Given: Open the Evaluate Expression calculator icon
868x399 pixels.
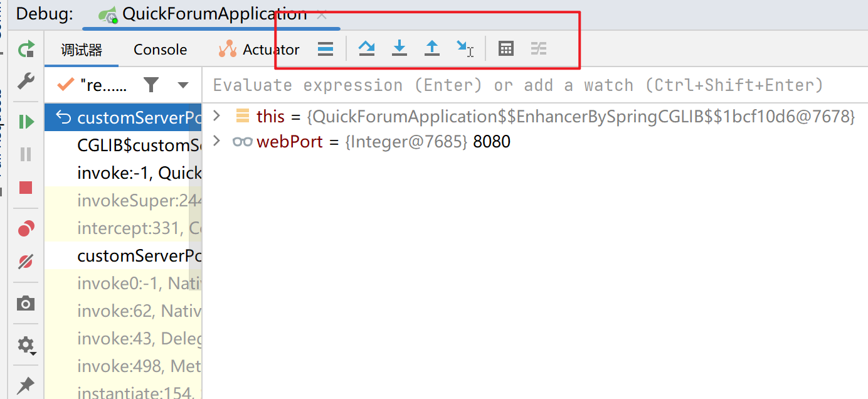Looking at the screenshot, I should tap(505, 48).
